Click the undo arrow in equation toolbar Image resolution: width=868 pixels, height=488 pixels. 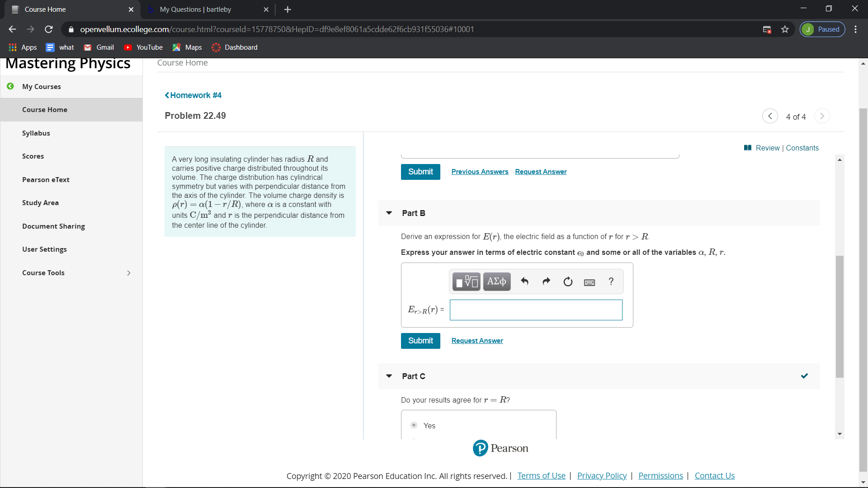(x=524, y=282)
